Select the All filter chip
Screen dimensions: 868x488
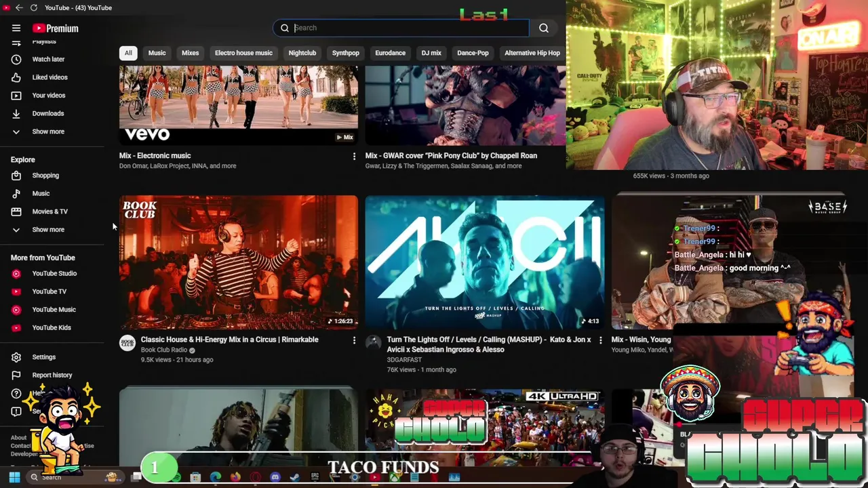[x=128, y=53]
